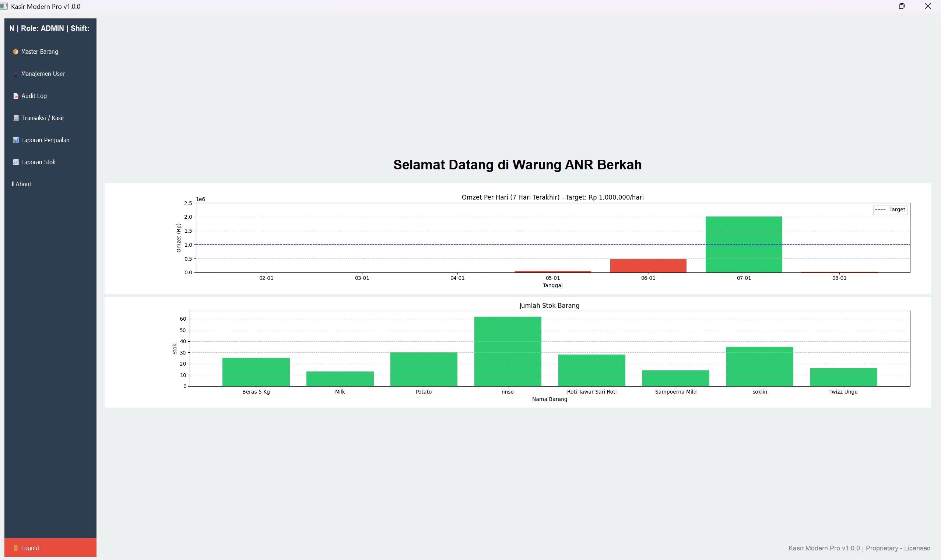941x560 pixels.
Task: Go to the Transaksi / Kasir page
Action: pos(43,118)
